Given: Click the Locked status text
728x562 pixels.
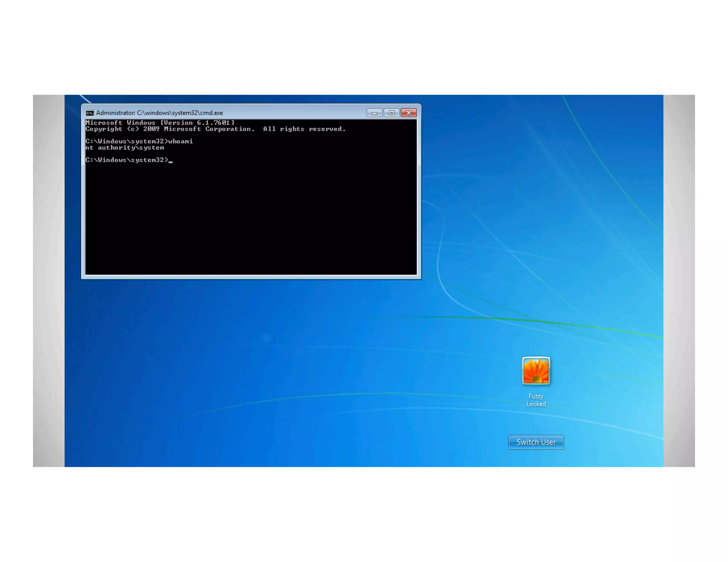Looking at the screenshot, I should coord(536,404).
